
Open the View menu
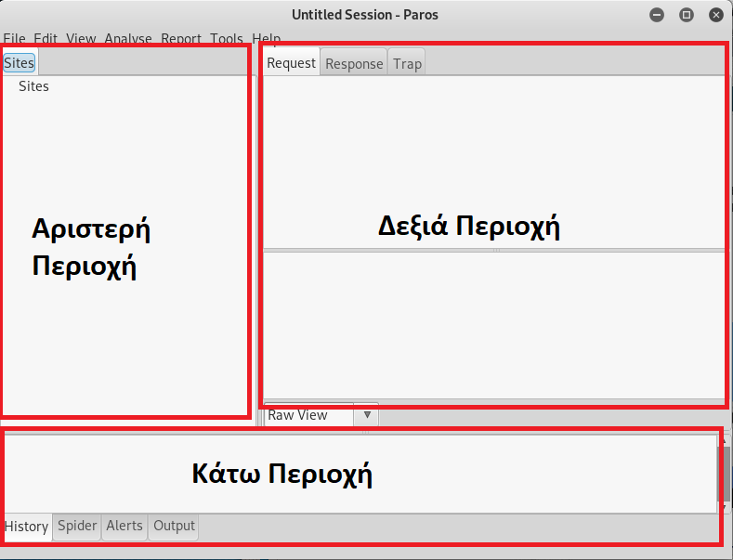(81, 38)
